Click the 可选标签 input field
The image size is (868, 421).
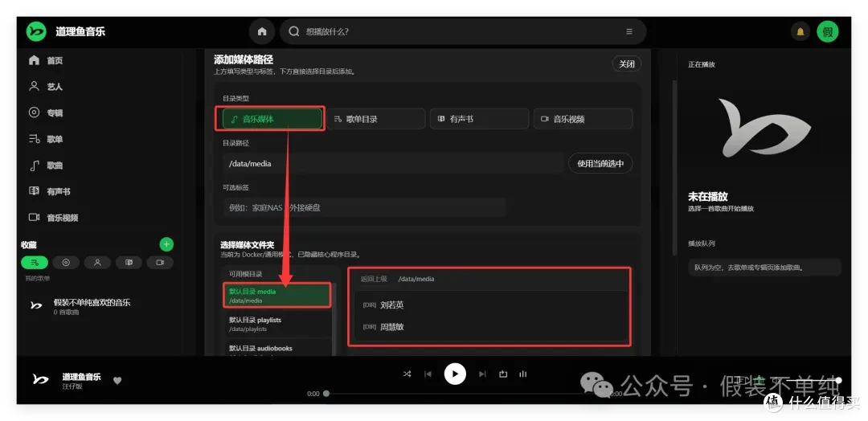point(364,208)
